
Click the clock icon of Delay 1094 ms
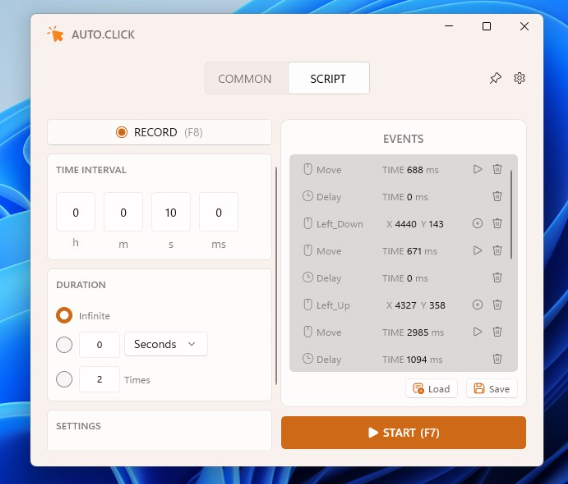(308, 359)
